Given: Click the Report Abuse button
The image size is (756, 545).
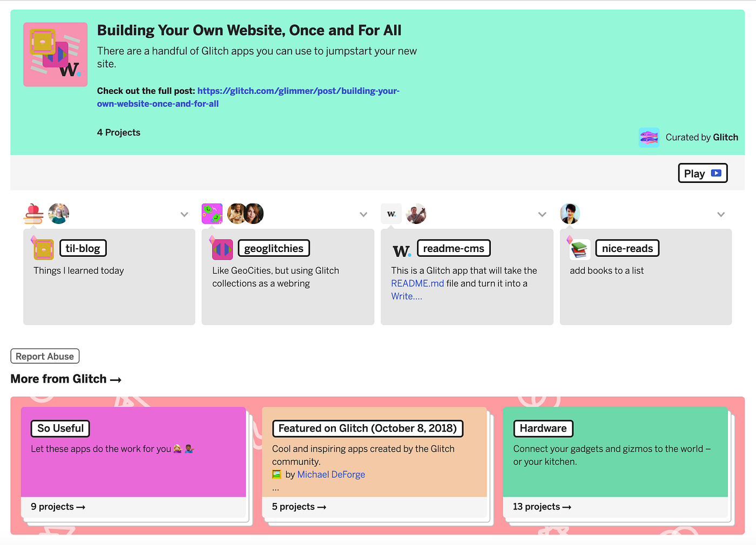Looking at the screenshot, I should [45, 356].
